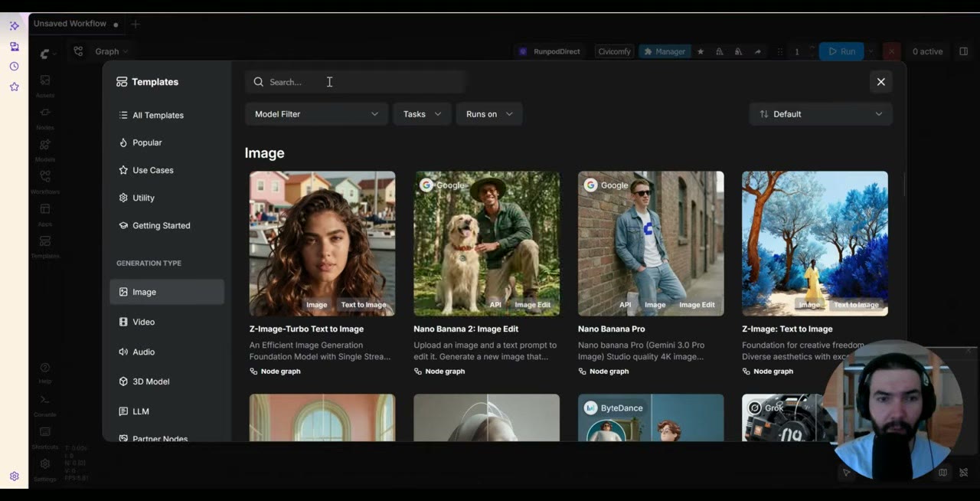Screen dimensions: 980x501
Task: Open the Default sort dropdown
Action: pos(821,114)
